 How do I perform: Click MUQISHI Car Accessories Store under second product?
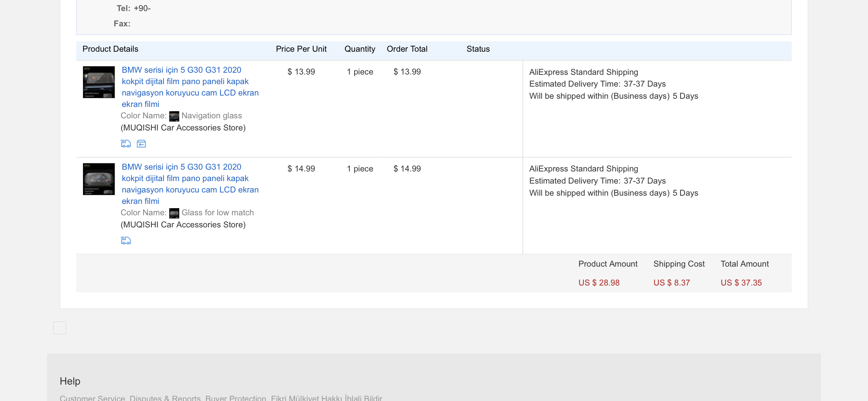pos(183,225)
